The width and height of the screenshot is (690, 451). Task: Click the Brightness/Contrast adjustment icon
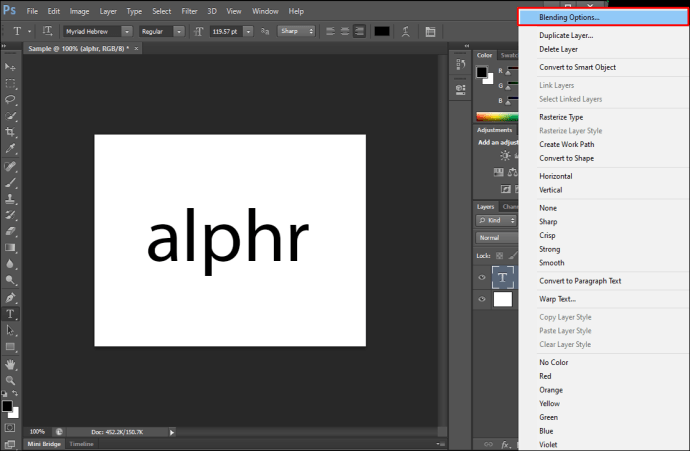click(505, 155)
